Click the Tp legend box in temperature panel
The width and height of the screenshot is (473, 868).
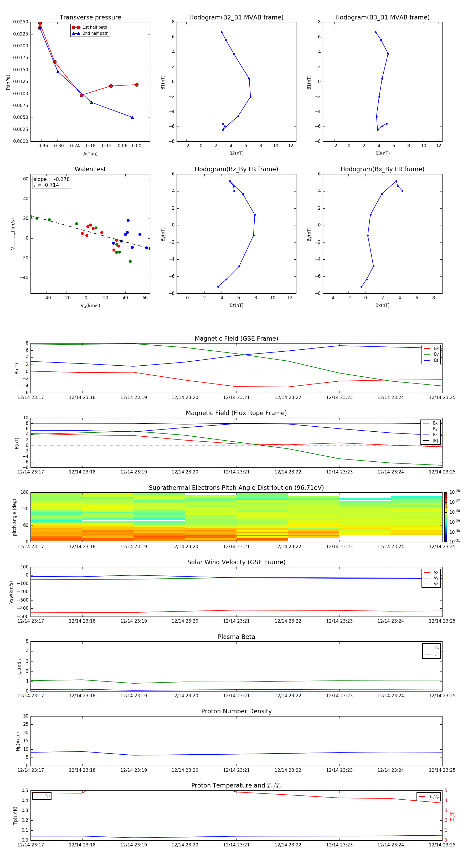(x=42, y=796)
